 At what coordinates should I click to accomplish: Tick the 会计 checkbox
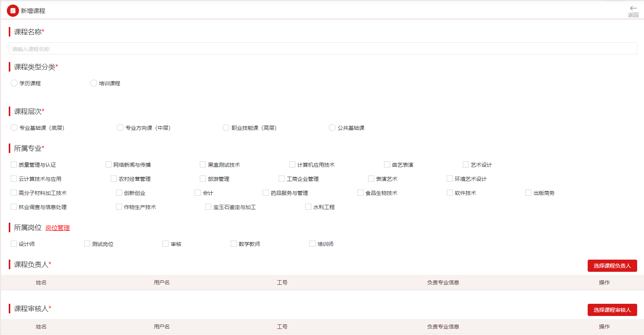(x=198, y=193)
